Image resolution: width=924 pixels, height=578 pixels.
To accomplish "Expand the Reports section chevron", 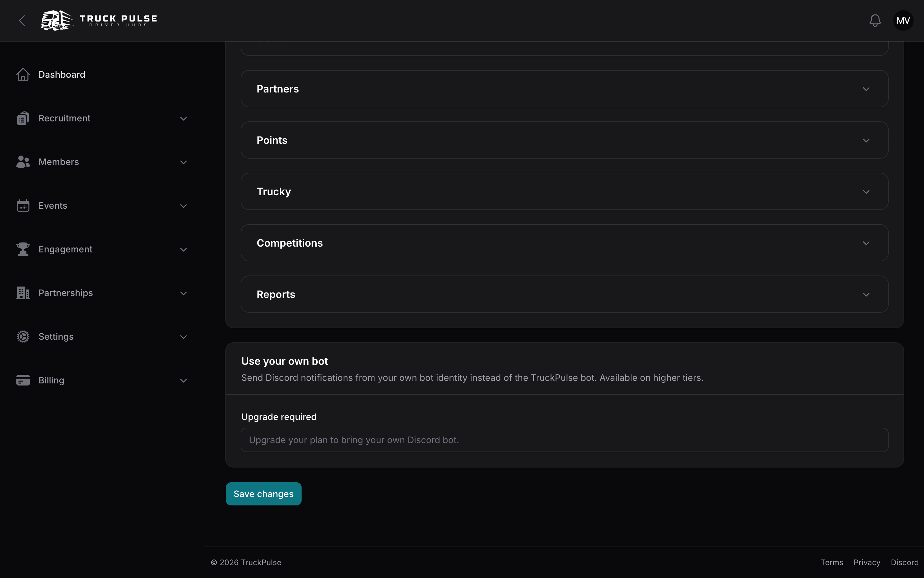I will tap(866, 294).
